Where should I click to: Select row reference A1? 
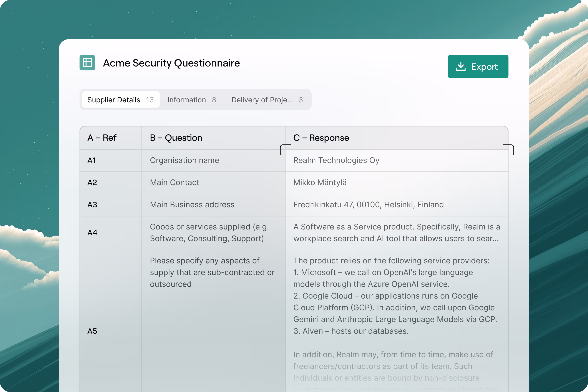coord(91,160)
